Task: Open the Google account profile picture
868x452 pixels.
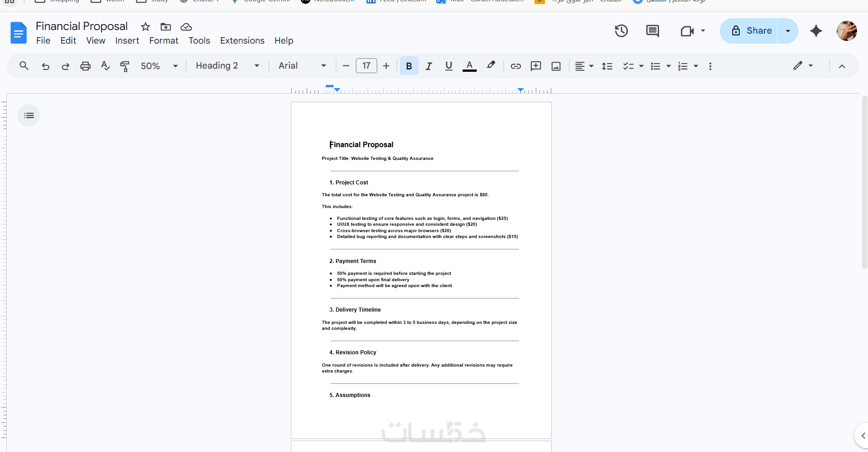Action: [x=847, y=31]
